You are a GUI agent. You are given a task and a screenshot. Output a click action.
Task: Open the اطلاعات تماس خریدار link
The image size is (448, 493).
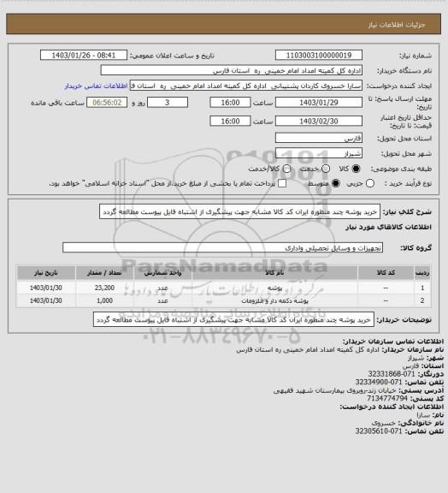[x=96, y=86]
